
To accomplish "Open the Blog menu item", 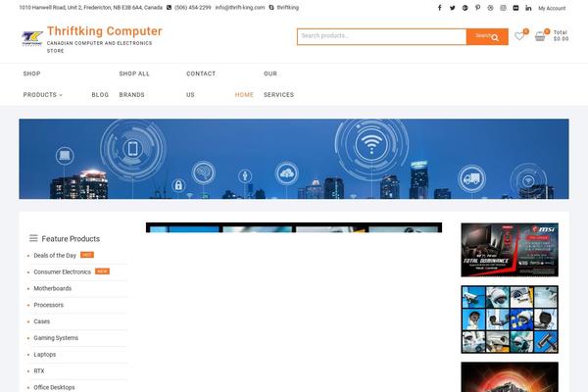I will [100, 95].
